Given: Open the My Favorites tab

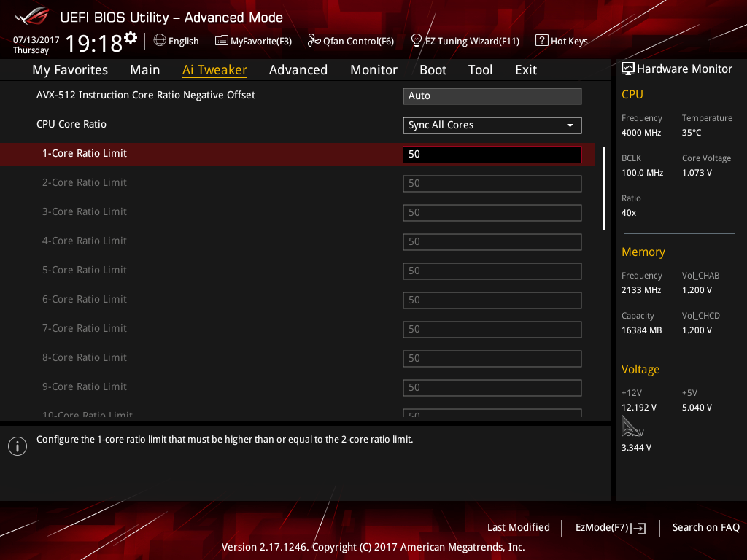Looking at the screenshot, I should tap(70, 70).
